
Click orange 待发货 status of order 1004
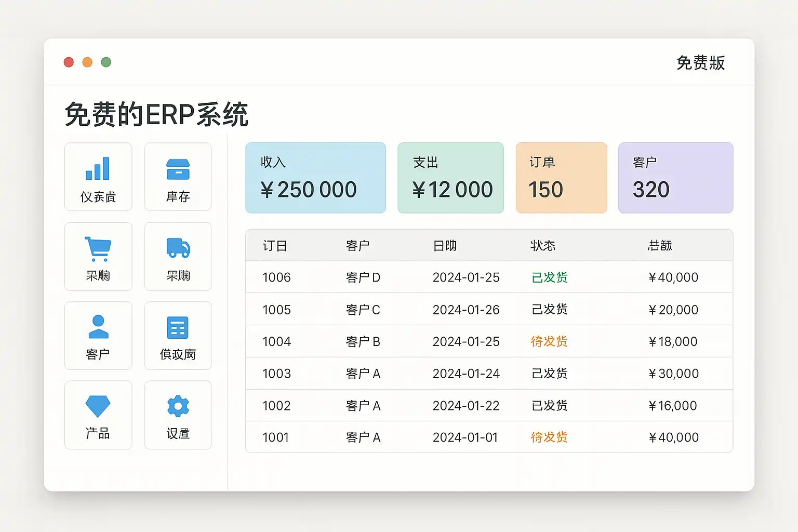pyautogui.click(x=549, y=341)
